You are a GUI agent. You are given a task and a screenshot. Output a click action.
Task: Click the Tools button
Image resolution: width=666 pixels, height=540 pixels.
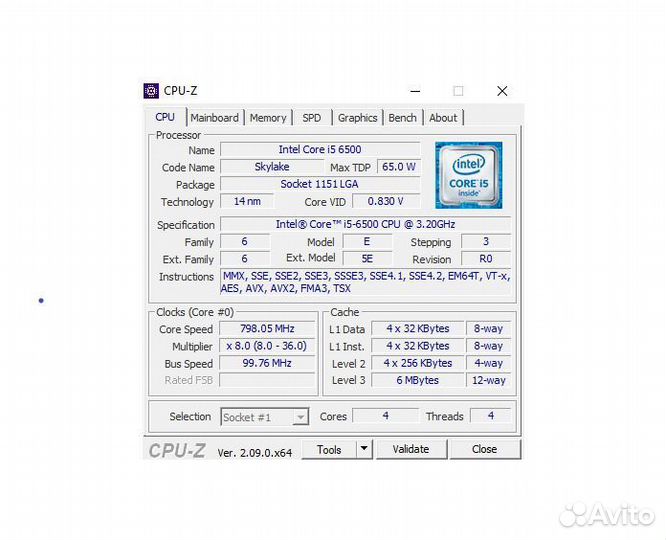click(x=329, y=449)
